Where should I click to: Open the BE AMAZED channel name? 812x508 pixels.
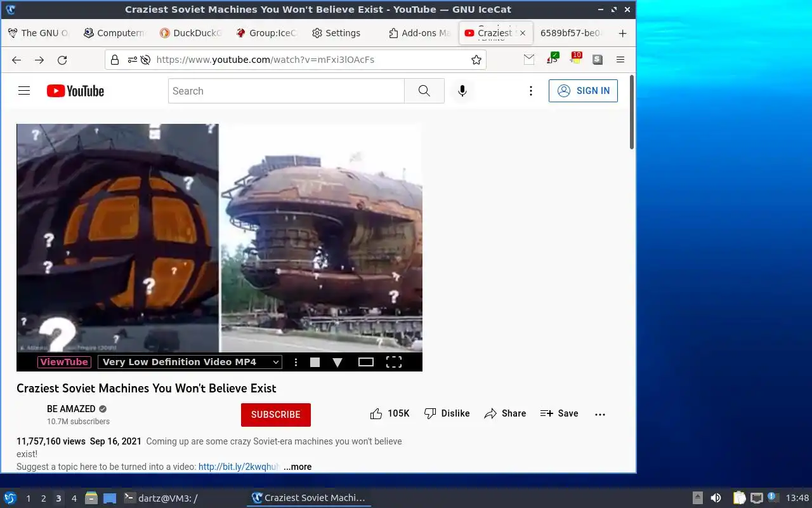[x=71, y=409]
